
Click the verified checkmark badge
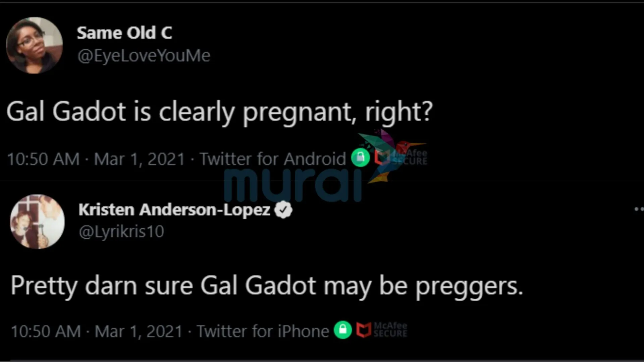[283, 210]
